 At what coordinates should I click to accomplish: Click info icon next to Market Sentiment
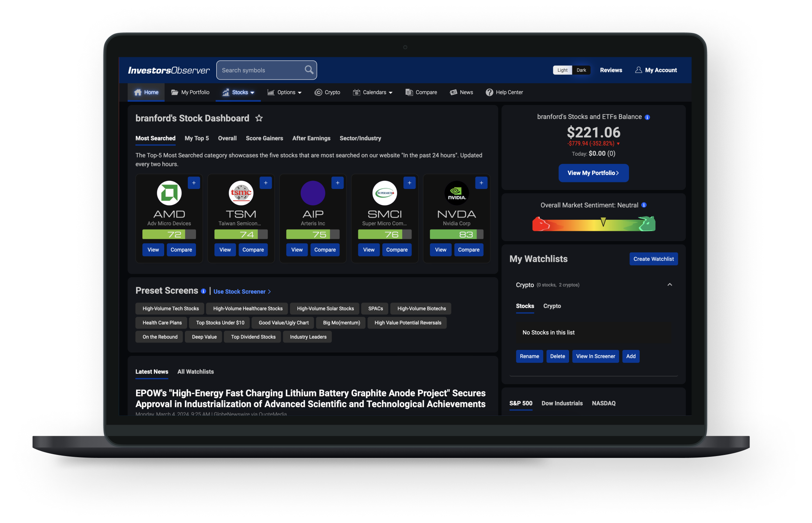644,205
